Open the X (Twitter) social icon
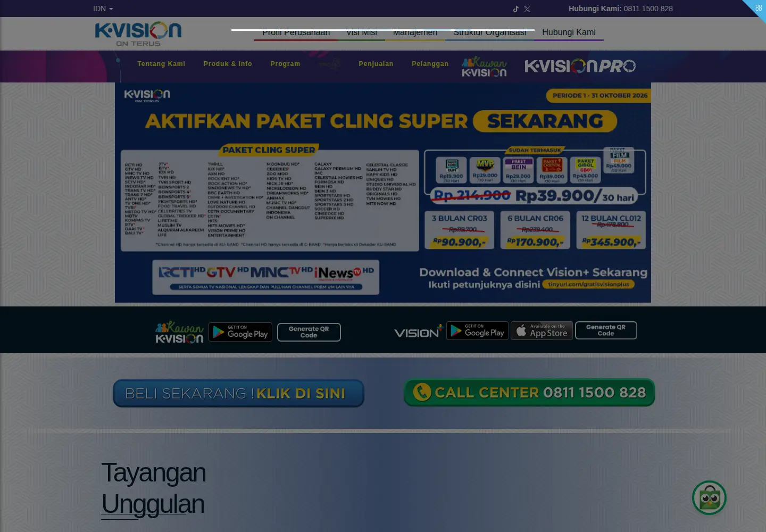The height and width of the screenshot is (532, 766). tap(527, 9)
